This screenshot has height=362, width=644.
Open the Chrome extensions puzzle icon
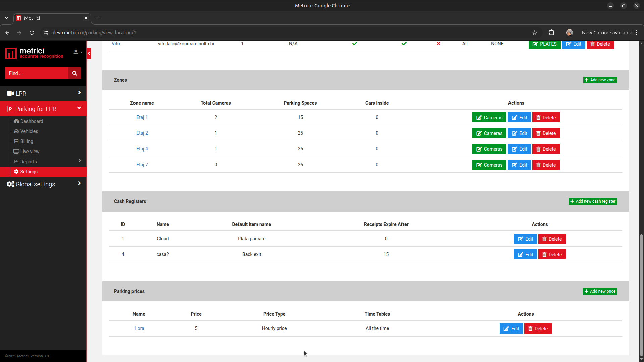point(551,33)
